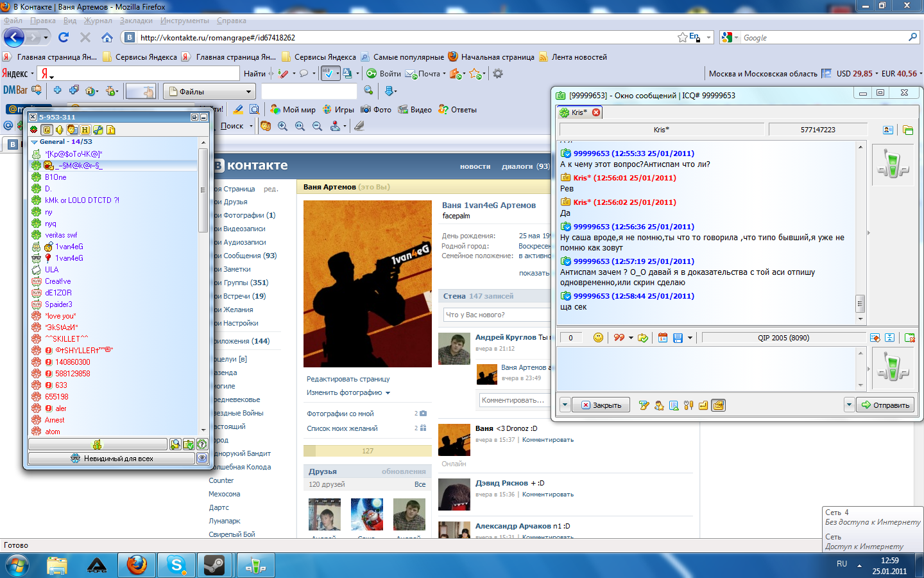Click the text formatting T icon beside Закрыть

[x=644, y=405]
